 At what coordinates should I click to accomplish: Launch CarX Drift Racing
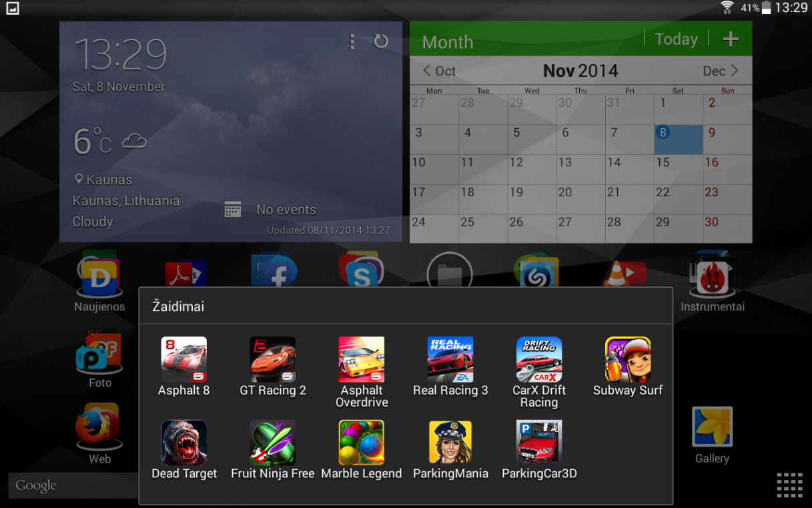tap(539, 360)
